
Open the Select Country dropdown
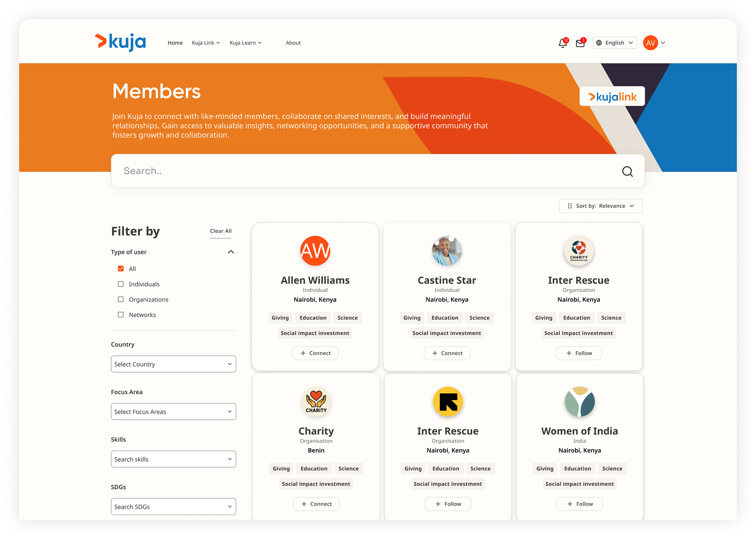174,364
